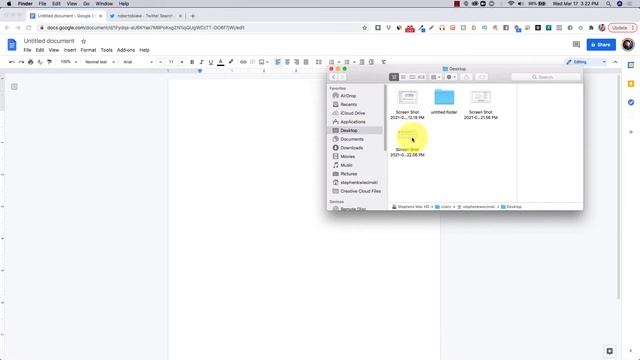
Task: Open line spacing options
Action: (319, 62)
